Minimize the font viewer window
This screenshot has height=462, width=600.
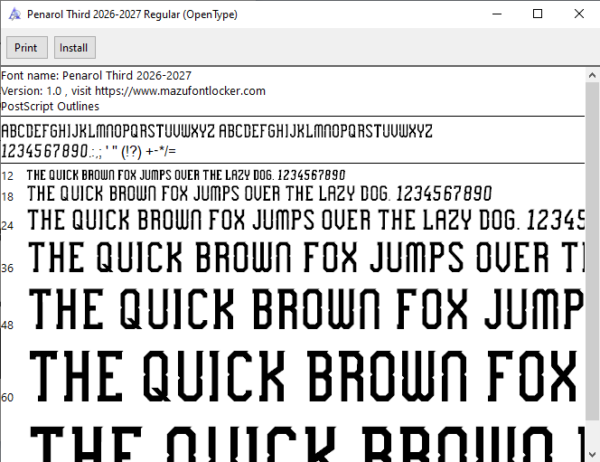(497, 14)
